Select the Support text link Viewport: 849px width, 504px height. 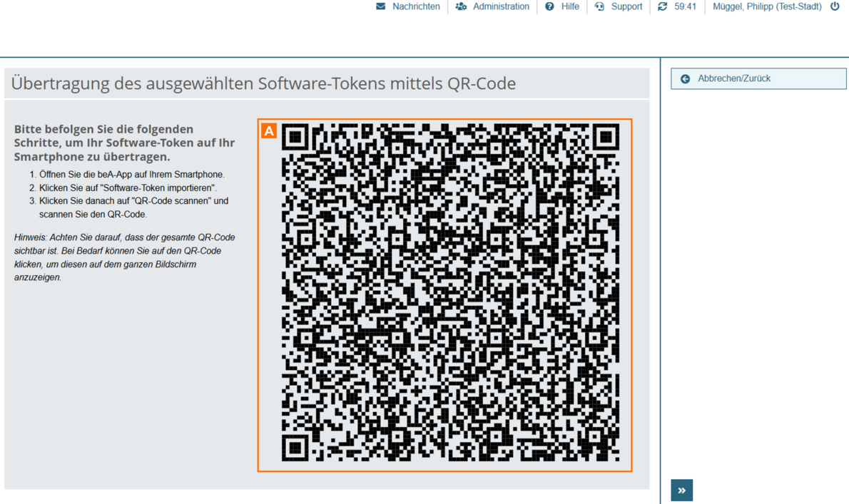(x=626, y=6)
